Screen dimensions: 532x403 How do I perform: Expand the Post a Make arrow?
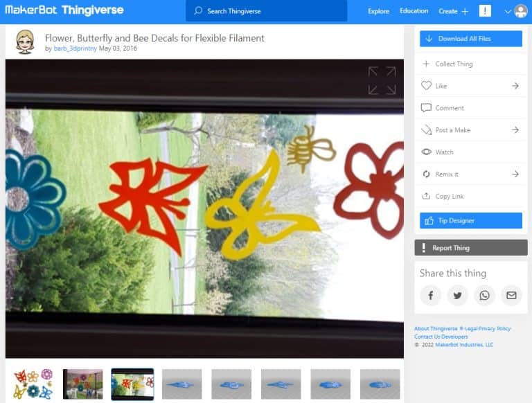515,130
